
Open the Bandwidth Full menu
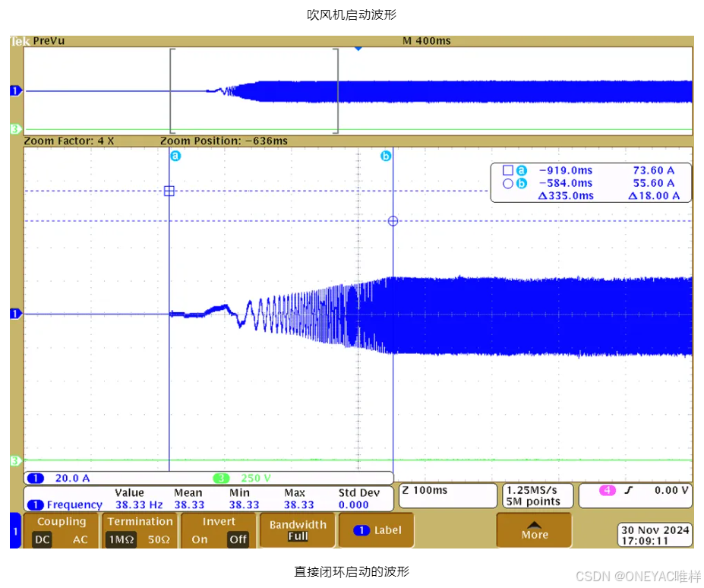(298, 530)
